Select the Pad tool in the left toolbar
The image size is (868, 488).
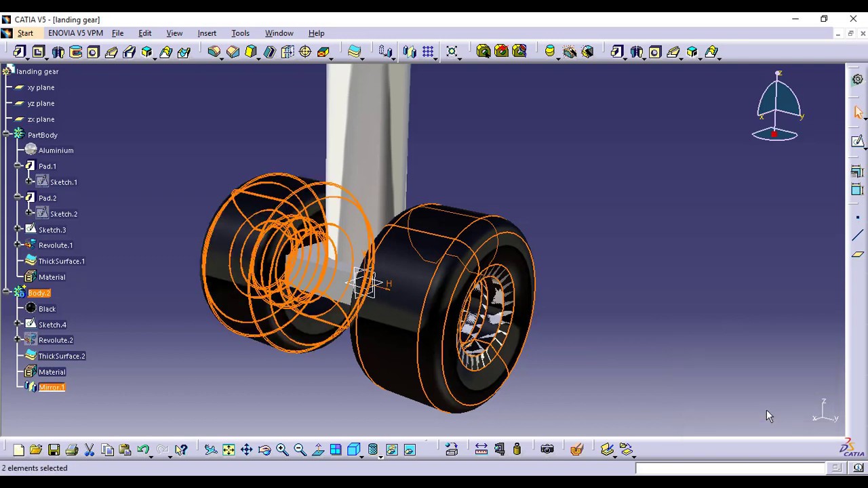pyautogui.click(x=20, y=52)
